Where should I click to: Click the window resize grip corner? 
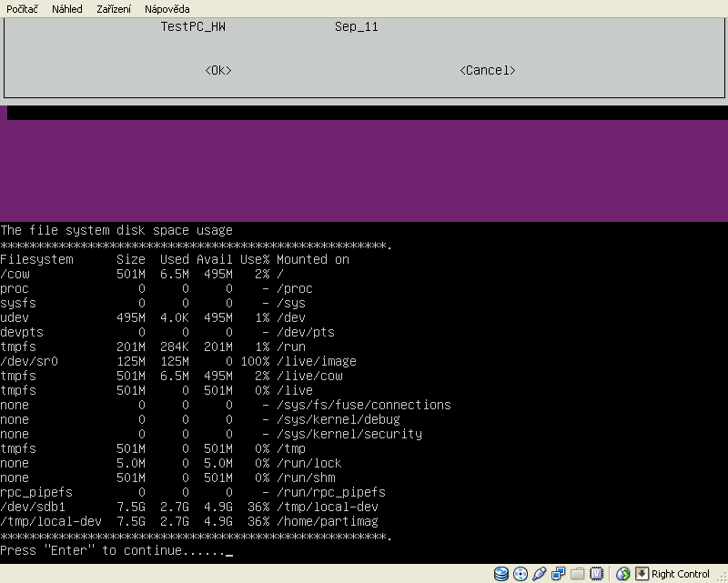point(721,576)
